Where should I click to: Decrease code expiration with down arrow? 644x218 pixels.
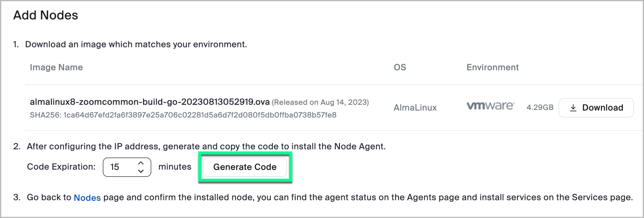click(141, 171)
